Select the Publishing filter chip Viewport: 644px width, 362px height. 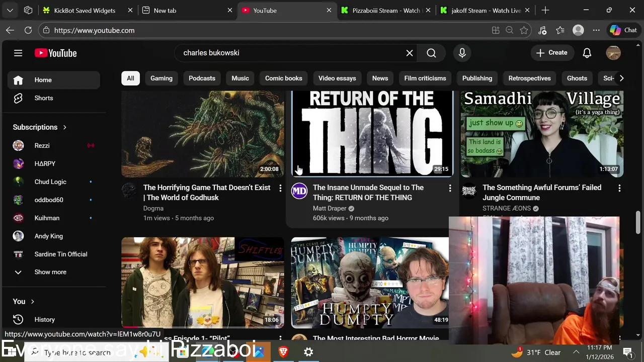click(477, 78)
